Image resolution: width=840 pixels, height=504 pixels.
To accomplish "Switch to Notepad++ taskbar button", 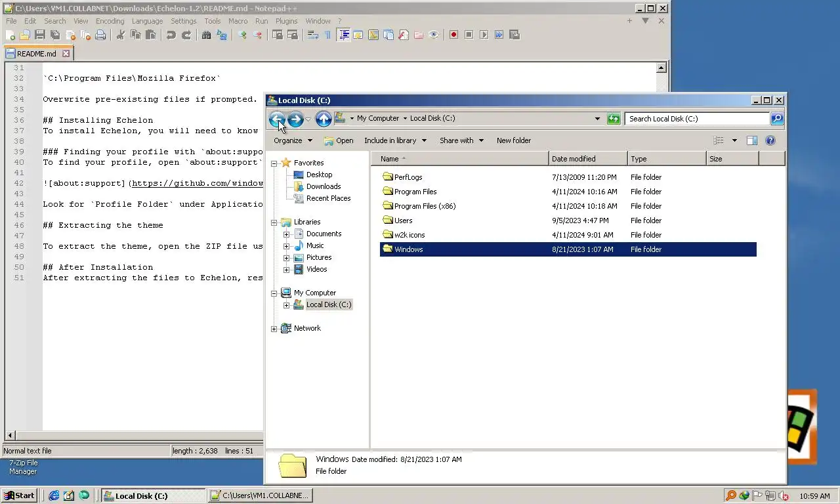I will 261,495.
